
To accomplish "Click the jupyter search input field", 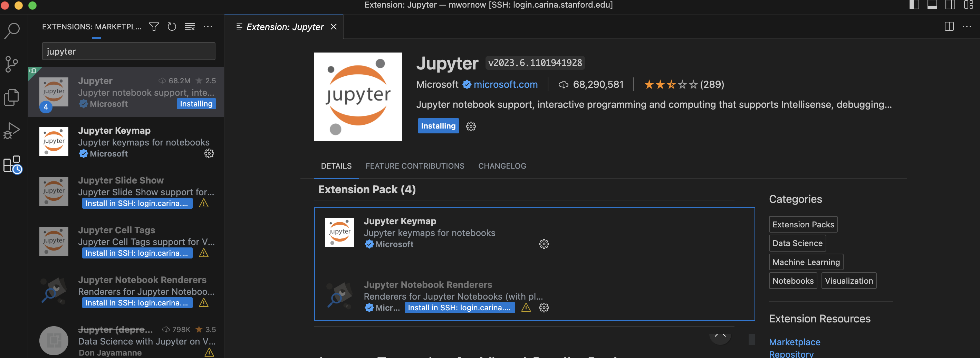I will [x=128, y=51].
